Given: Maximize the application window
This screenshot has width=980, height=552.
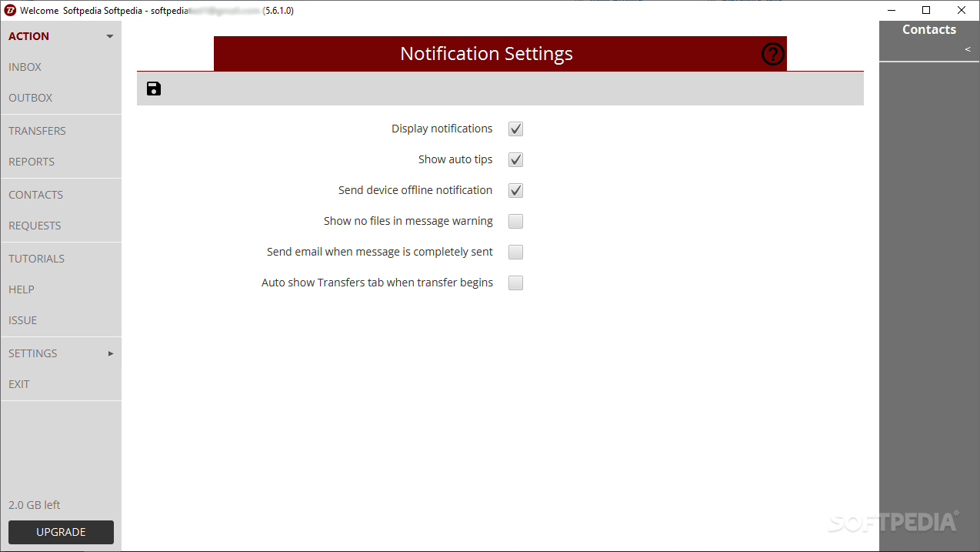Looking at the screenshot, I should (926, 11).
